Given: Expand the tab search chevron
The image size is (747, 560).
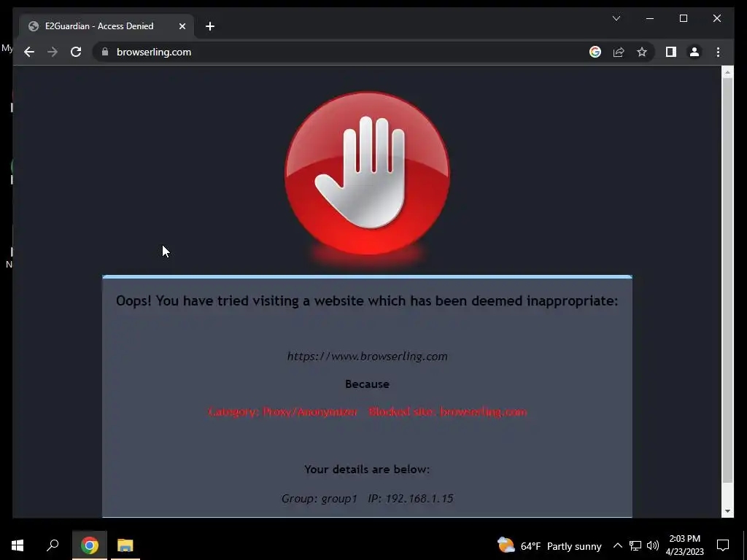Looking at the screenshot, I should pyautogui.click(x=616, y=18).
